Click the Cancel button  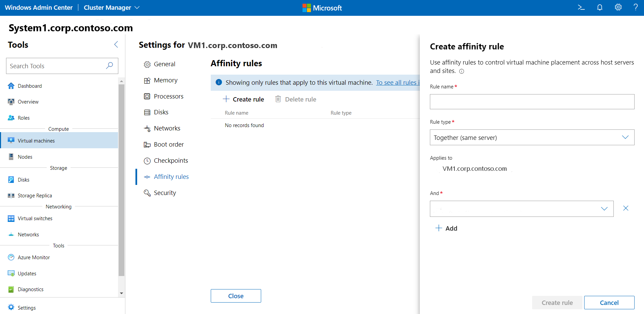pos(609,303)
